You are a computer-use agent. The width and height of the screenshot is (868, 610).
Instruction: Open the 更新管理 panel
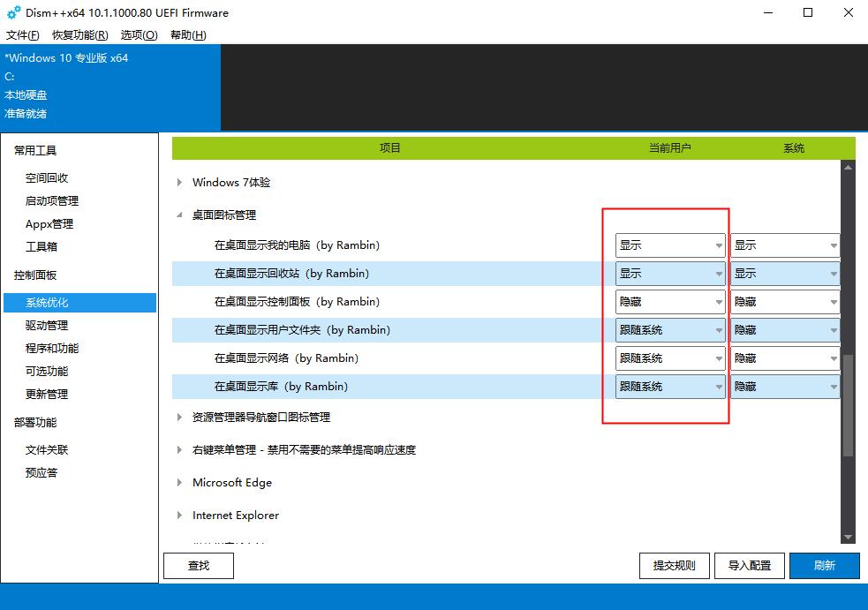pos(47,394)
